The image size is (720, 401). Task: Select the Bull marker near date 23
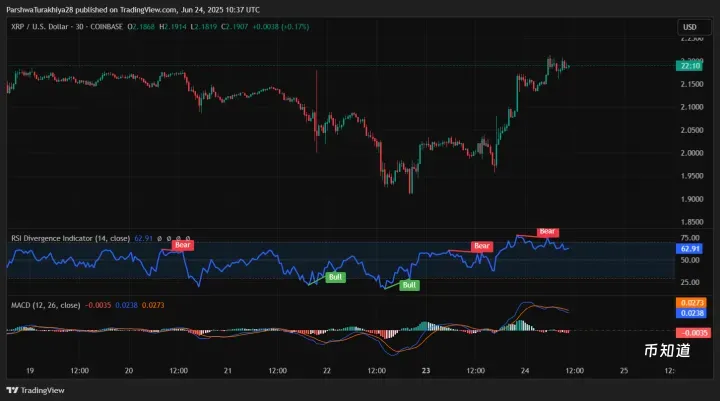(409, 285)
